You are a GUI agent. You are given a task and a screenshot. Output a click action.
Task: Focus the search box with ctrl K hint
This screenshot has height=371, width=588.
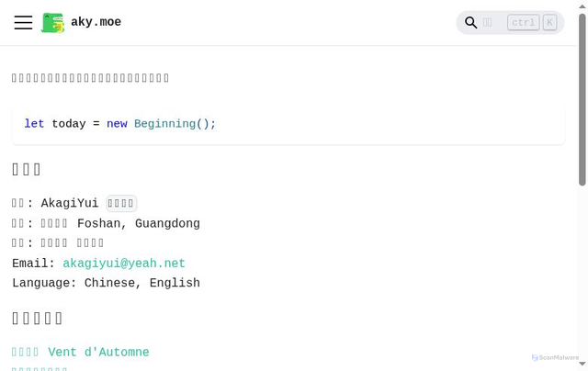pyautogui.click(x=510, y=22)
